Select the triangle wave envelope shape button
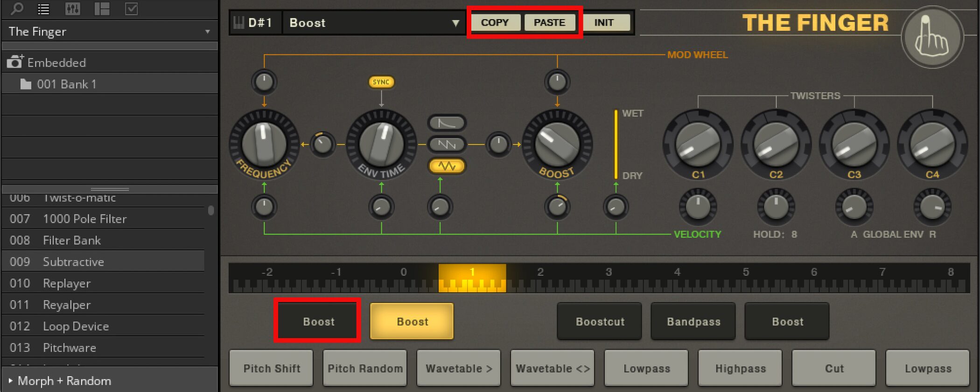The height and width of the screenshot is (392, 980). coord(447,166)
